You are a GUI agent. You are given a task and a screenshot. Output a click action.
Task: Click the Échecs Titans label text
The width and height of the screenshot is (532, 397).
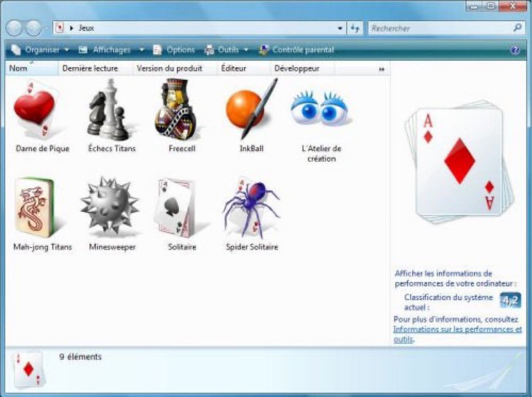pos(112,149)
